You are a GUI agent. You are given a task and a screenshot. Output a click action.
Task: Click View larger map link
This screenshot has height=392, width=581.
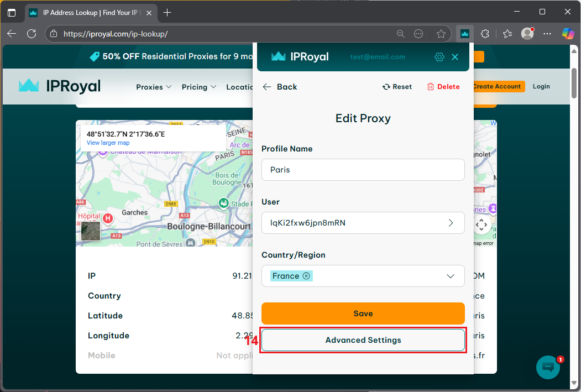tap(108, 143)
